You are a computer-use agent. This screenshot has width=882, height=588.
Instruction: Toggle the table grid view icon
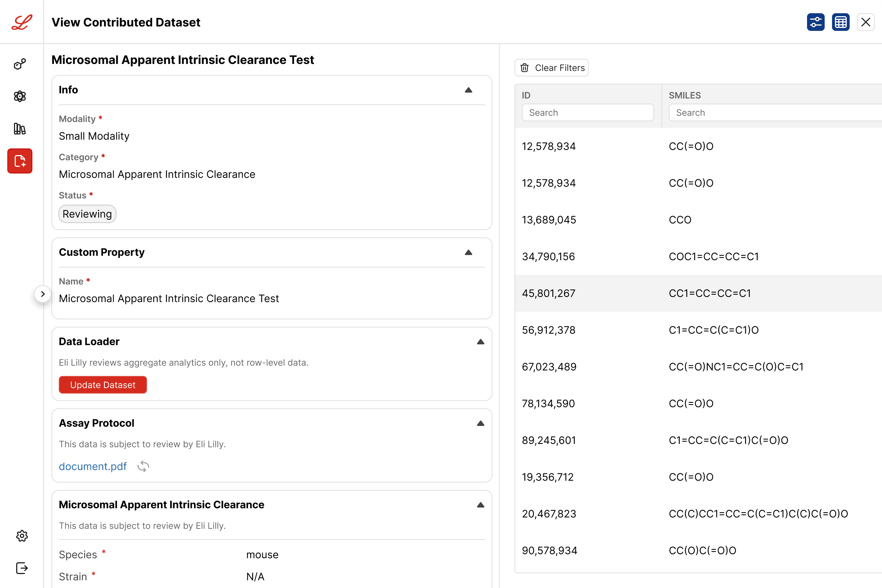pos(840,22)
